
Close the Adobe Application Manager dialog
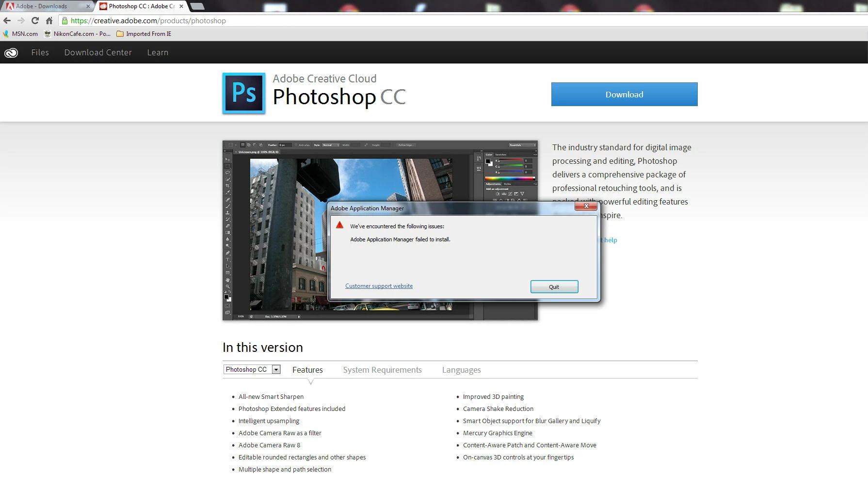586,206
